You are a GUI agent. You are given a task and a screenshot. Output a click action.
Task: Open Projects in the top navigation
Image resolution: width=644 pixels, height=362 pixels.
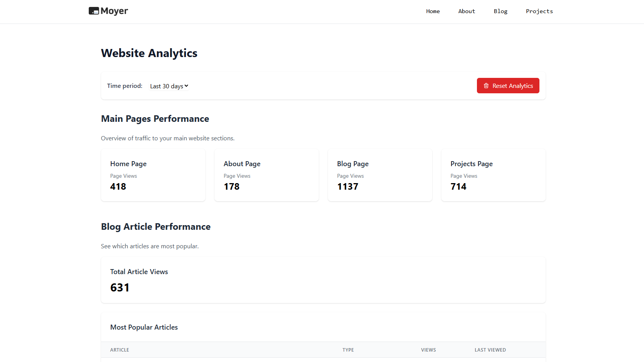pyautogui.click(x=539, y=11)
